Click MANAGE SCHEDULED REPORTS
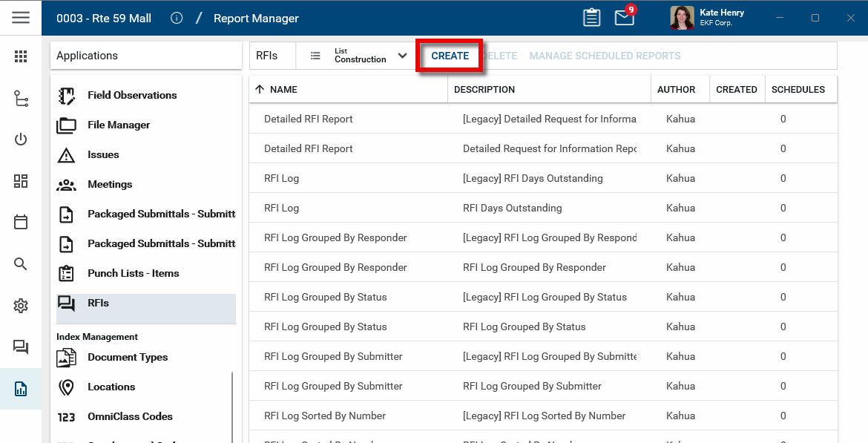The width and height of the screenshot is (868, 443). 605,56
